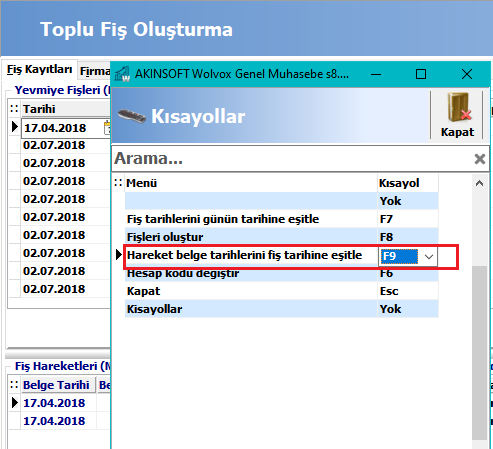Open the F9 shortcut dropdown arrow

tap(429, 257)
